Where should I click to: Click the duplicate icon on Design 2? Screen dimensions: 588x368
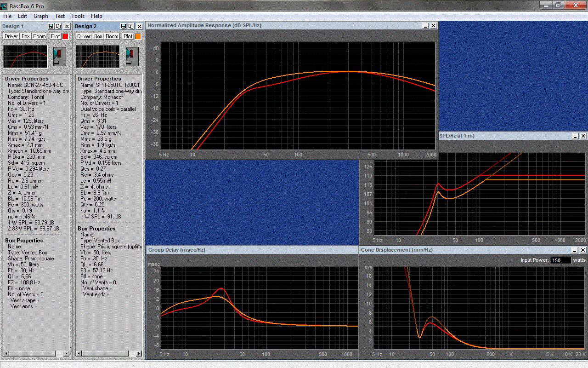[x=131, y=27]
